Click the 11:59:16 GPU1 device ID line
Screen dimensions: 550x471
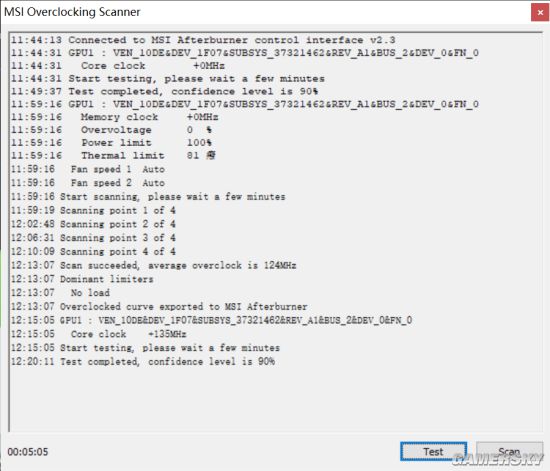(x=245, y=104)
